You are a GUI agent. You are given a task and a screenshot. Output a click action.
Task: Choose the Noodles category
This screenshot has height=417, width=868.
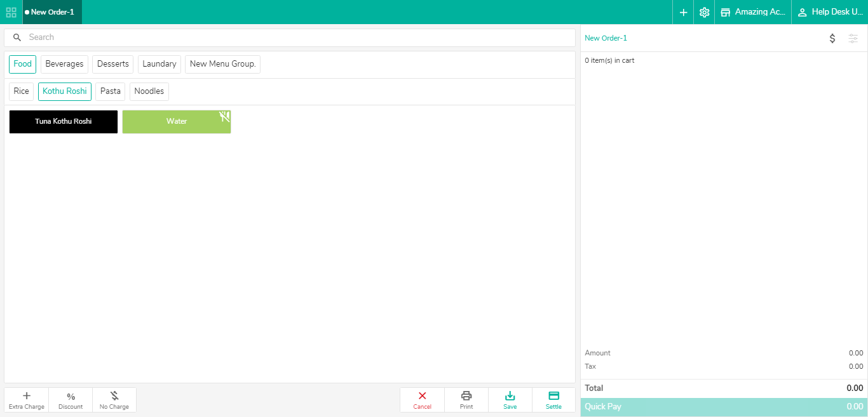pos(149,91)
